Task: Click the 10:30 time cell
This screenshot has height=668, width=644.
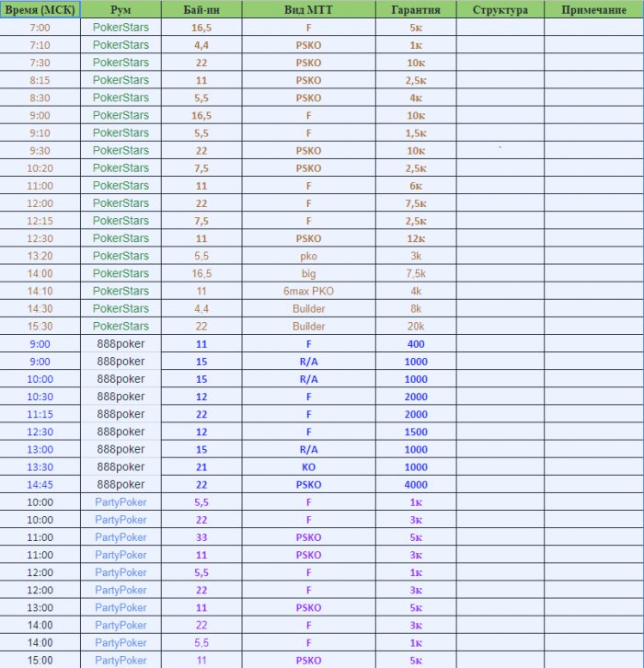Action: (40, 397)
